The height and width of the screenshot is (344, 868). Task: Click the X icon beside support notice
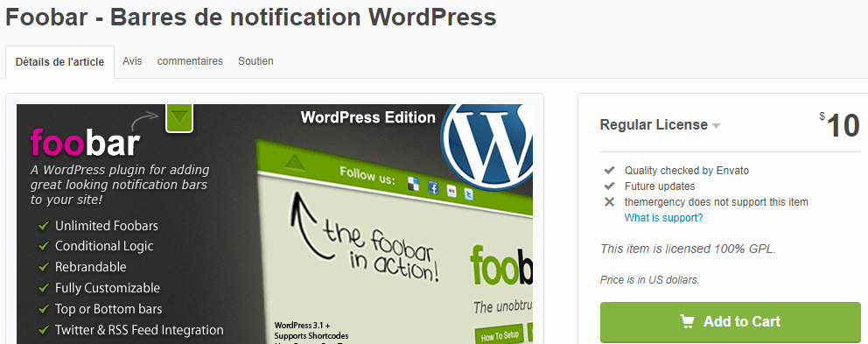610,201
